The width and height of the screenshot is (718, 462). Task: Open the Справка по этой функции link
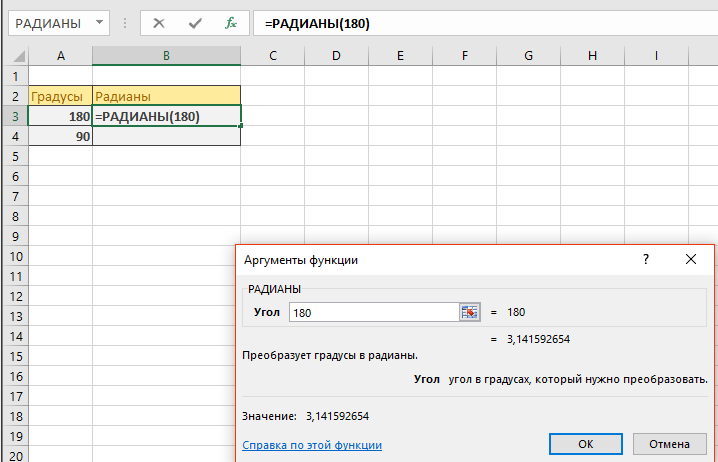(x=312, y=445)
